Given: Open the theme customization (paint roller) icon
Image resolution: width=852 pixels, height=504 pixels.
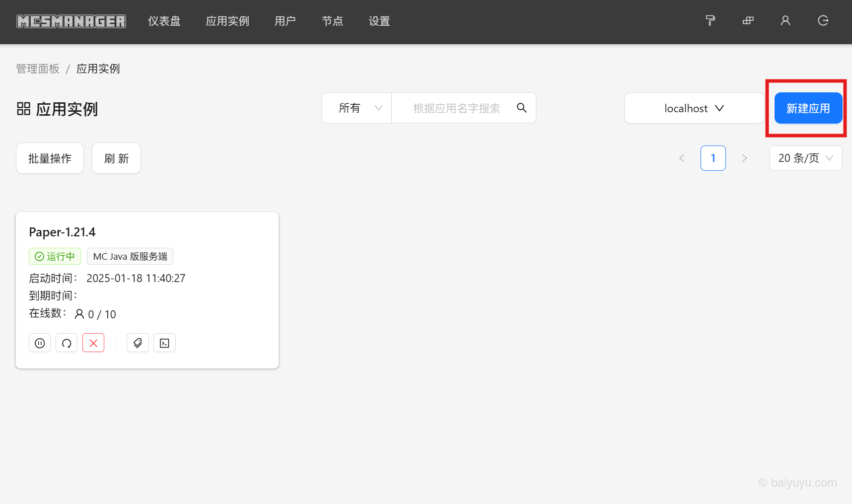Looking at the screenshot, I should pyautogui.click(x=710, y=20).
